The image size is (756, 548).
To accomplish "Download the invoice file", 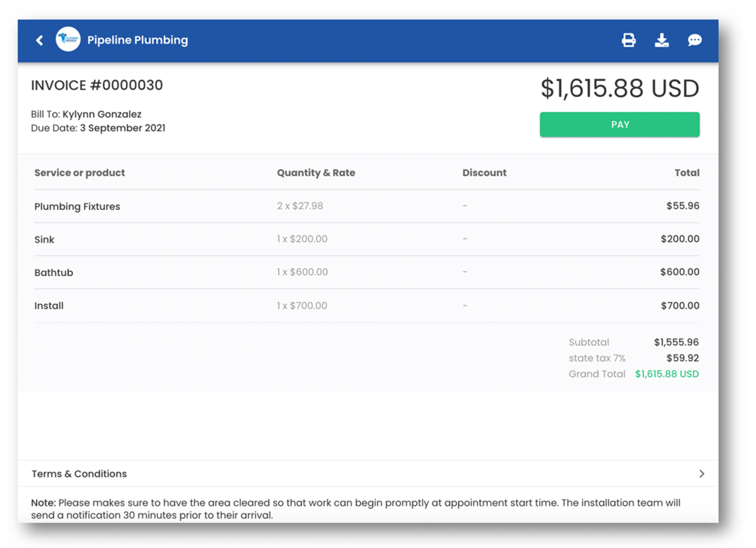I will click(662, 40).
